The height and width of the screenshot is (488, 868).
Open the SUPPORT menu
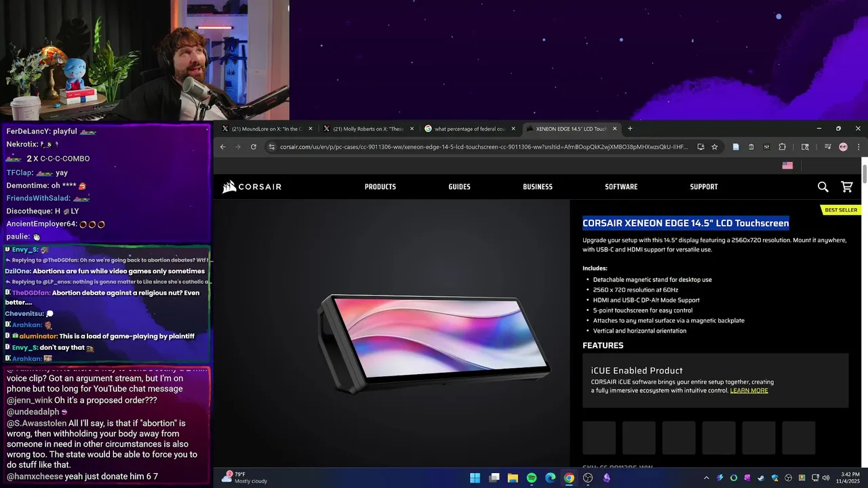[x=704, y=186]
